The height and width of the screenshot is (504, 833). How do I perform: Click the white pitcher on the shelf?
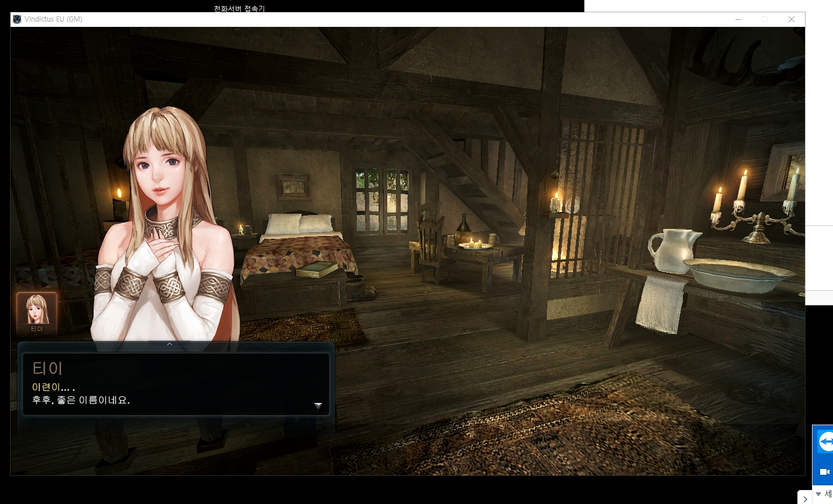point(673,249)
